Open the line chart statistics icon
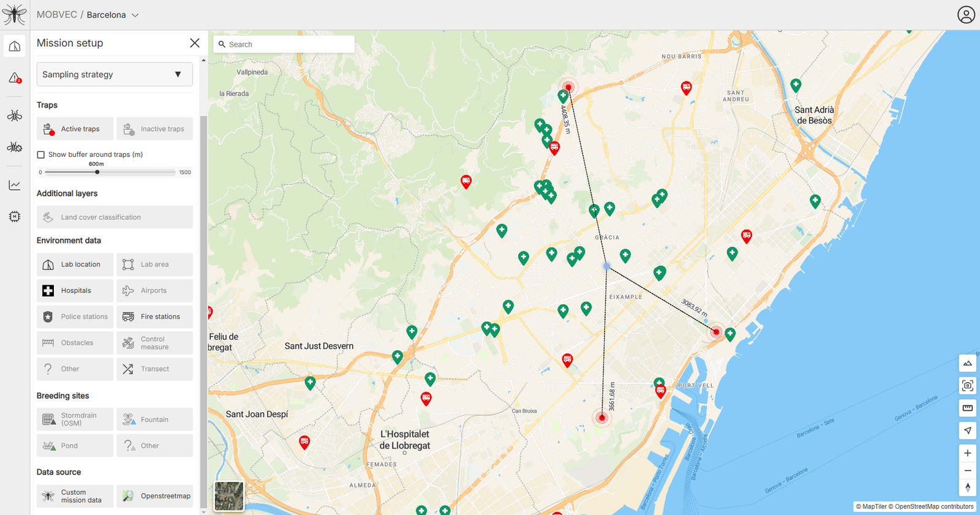 pos(15,185)
